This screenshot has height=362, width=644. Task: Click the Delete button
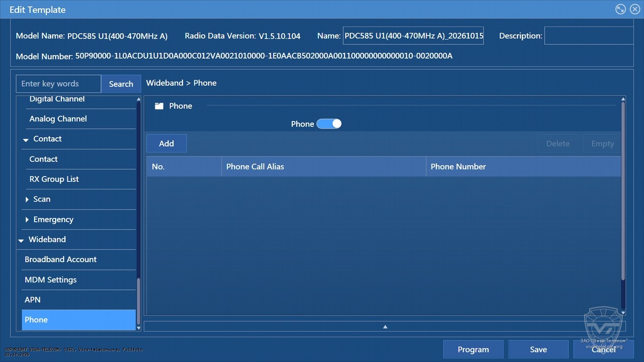[557, 144]
